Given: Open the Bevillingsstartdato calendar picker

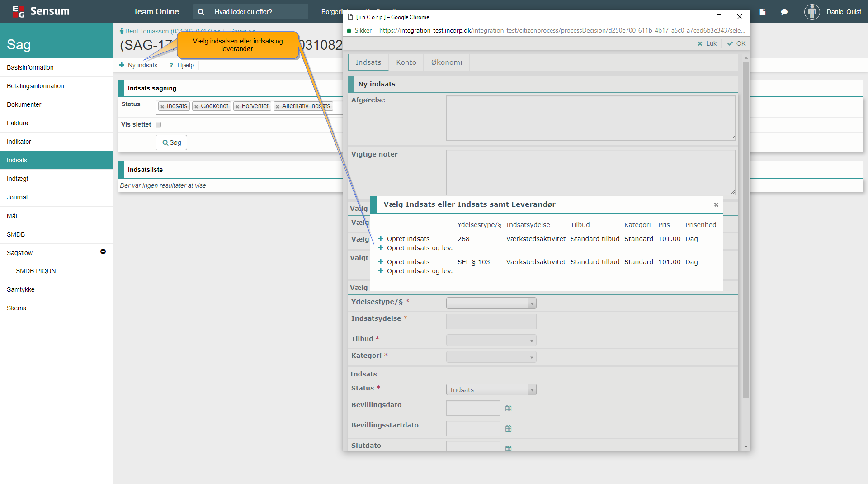Looking at the screenshot, I should [508, 428].
